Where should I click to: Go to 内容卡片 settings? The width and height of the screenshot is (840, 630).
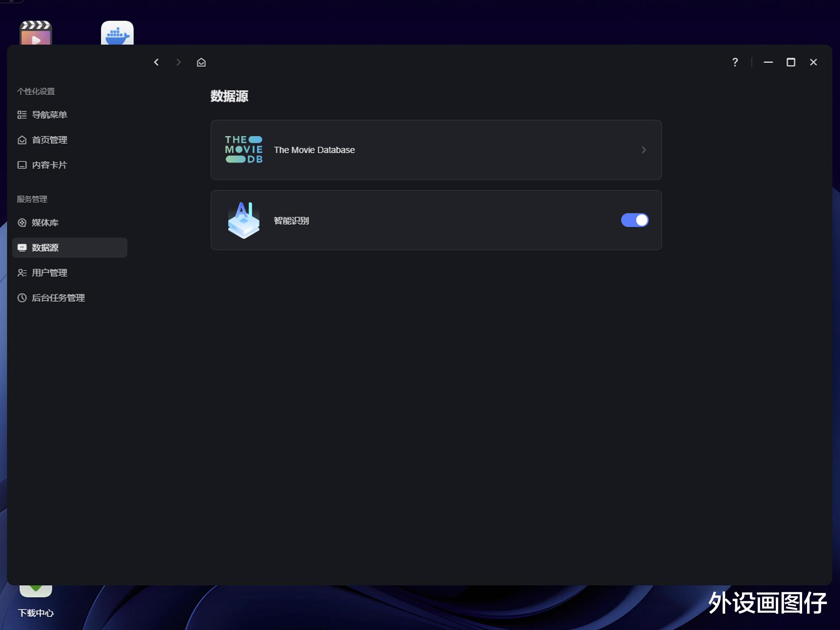(49, 165)
